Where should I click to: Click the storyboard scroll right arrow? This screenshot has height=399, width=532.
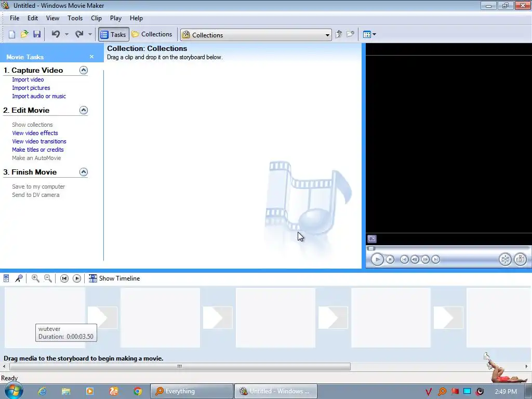point(527,366)
